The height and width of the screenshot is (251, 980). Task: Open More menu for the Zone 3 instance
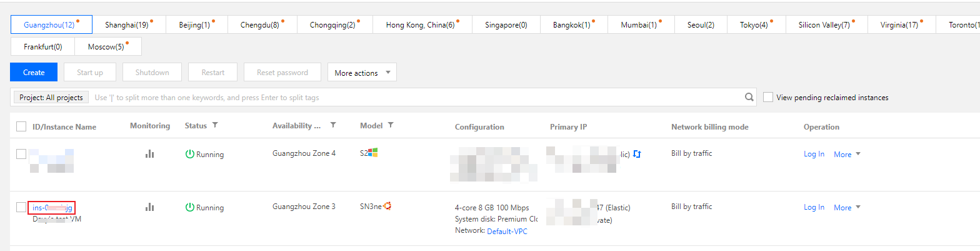(847, 207)
